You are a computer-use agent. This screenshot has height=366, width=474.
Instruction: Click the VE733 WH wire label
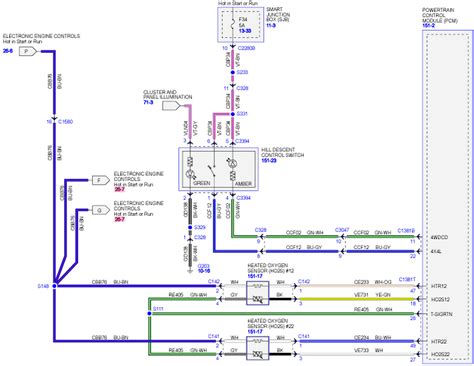[369, 350]
